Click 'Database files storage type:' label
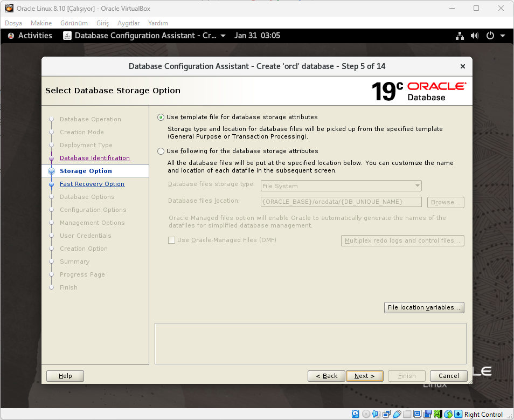The image size is (514, 420). tap(211, 184)
